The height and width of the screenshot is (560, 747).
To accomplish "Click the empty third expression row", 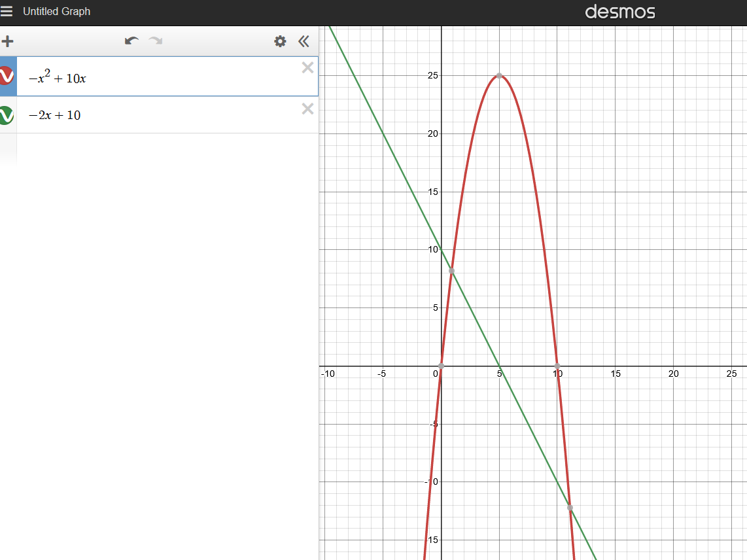I will click(164, 149).
